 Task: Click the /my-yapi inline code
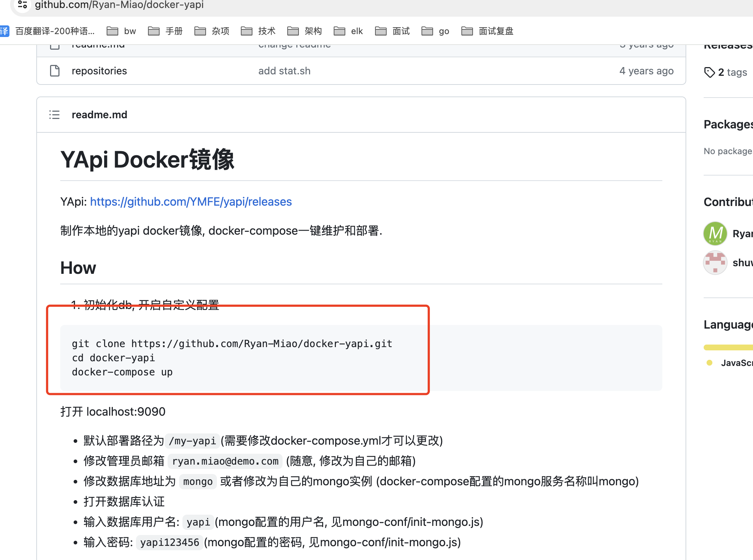point(192,441)
